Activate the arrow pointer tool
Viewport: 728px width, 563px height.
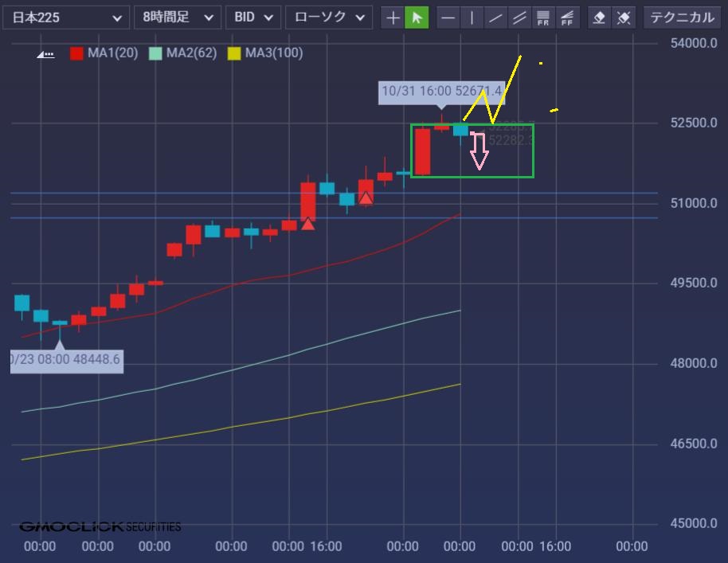pyautogui.click(x=417, y=18)
